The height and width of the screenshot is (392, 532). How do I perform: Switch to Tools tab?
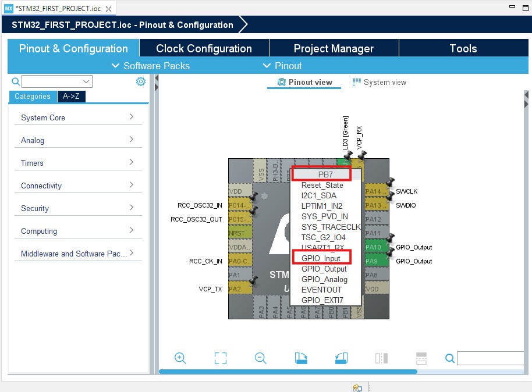coord(463,48)
